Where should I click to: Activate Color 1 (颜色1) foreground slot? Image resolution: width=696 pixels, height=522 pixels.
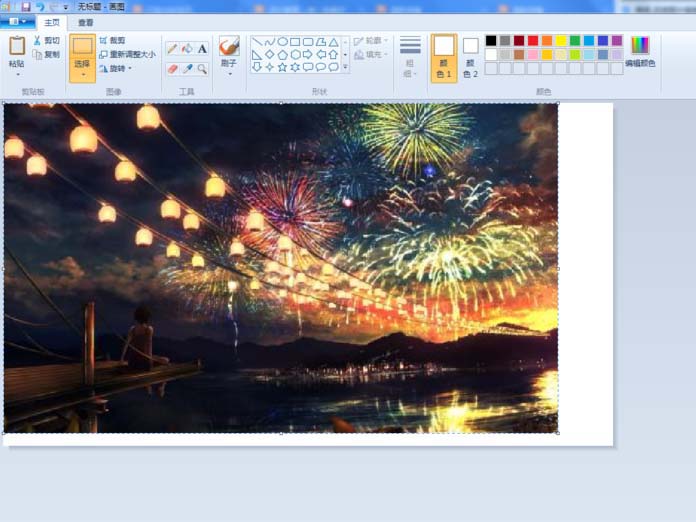(444, 58)
